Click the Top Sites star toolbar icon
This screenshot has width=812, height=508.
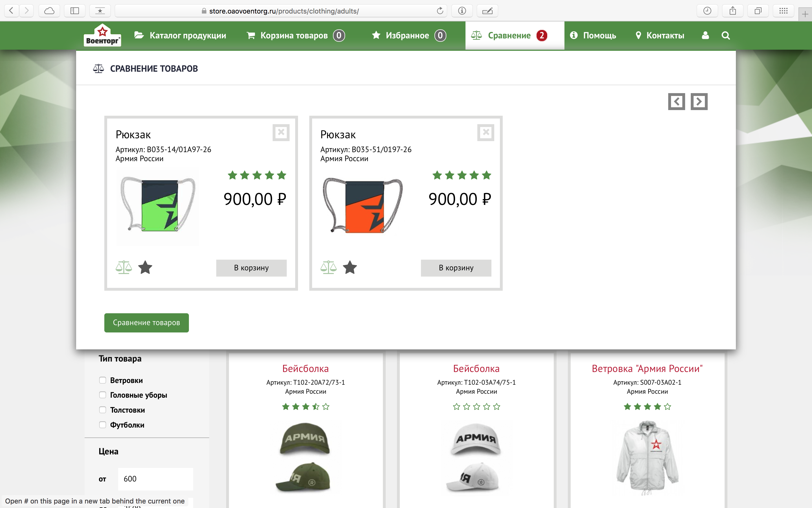100,11
